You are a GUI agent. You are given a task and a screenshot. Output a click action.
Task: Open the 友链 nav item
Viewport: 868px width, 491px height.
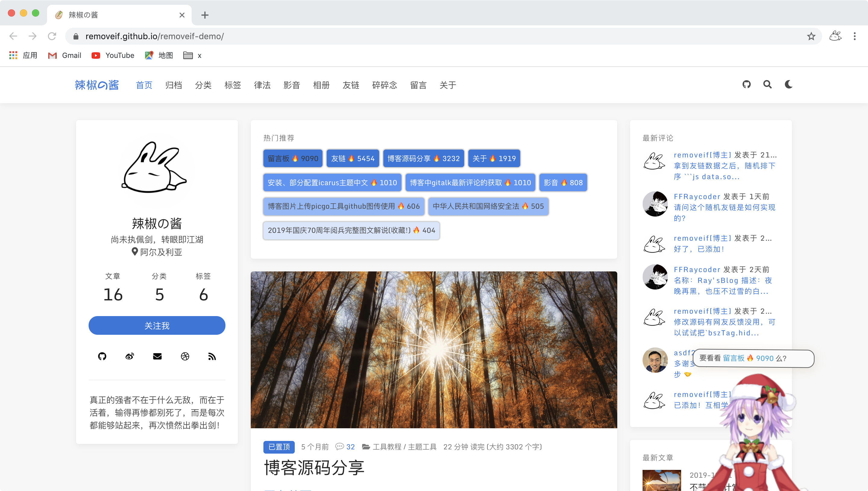click(x=351, y=85)
